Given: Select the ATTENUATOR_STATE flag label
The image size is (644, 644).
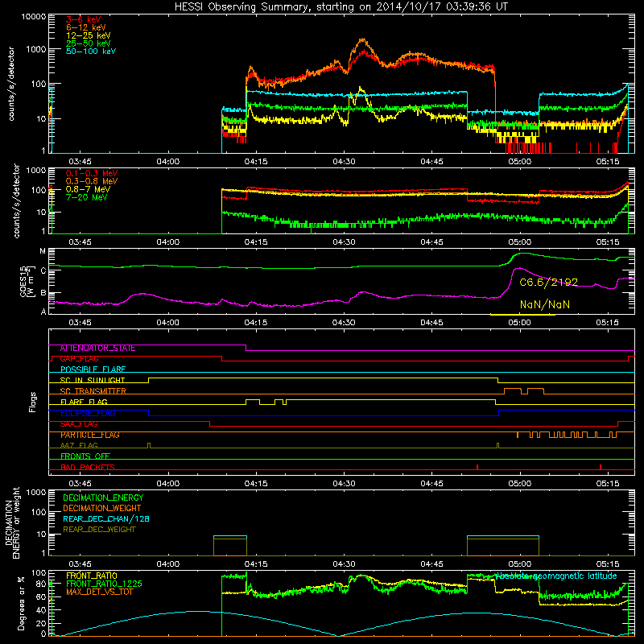Looking at the screenshot, I should [x=97, y=349].
